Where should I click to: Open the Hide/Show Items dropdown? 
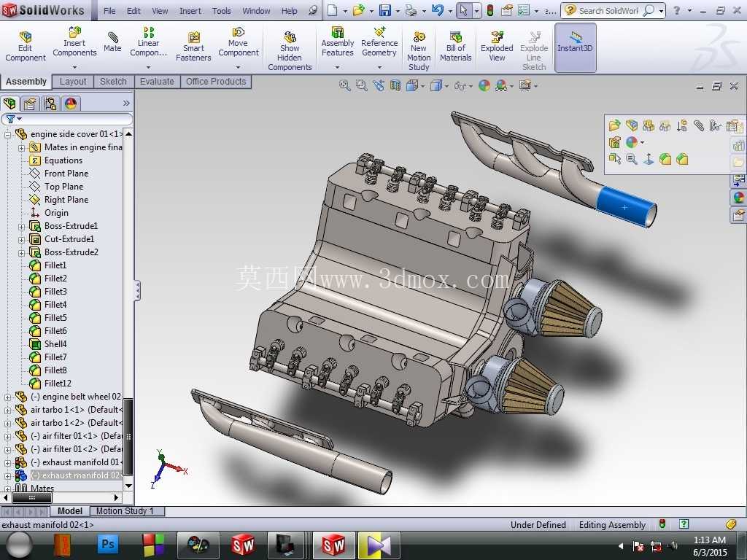point(471,86)
